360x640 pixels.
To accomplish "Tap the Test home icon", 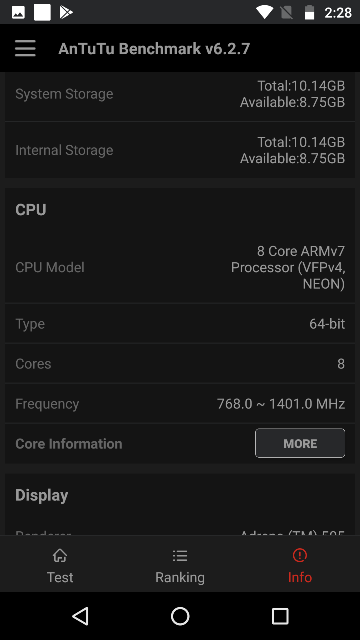I will (60, 555).
